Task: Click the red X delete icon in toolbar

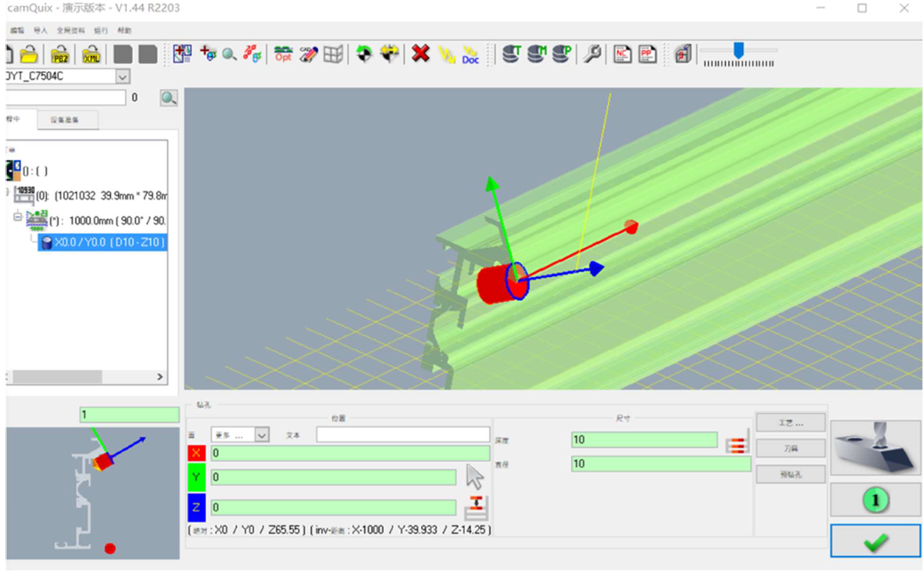Action: (421, 54)
